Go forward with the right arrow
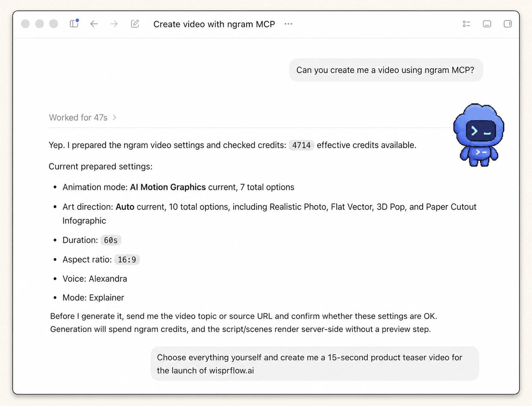The width and height of the screenshot is (532, 406). click(114, 24)
